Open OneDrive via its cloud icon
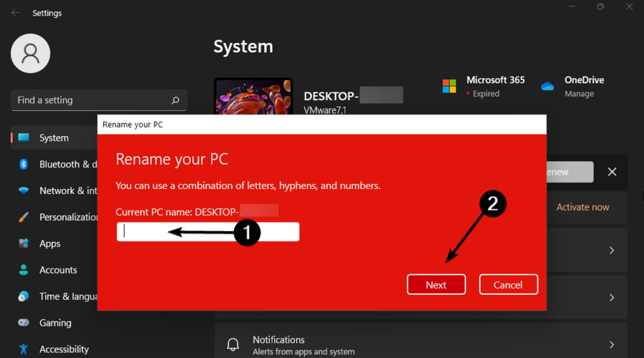 point(548,87)
